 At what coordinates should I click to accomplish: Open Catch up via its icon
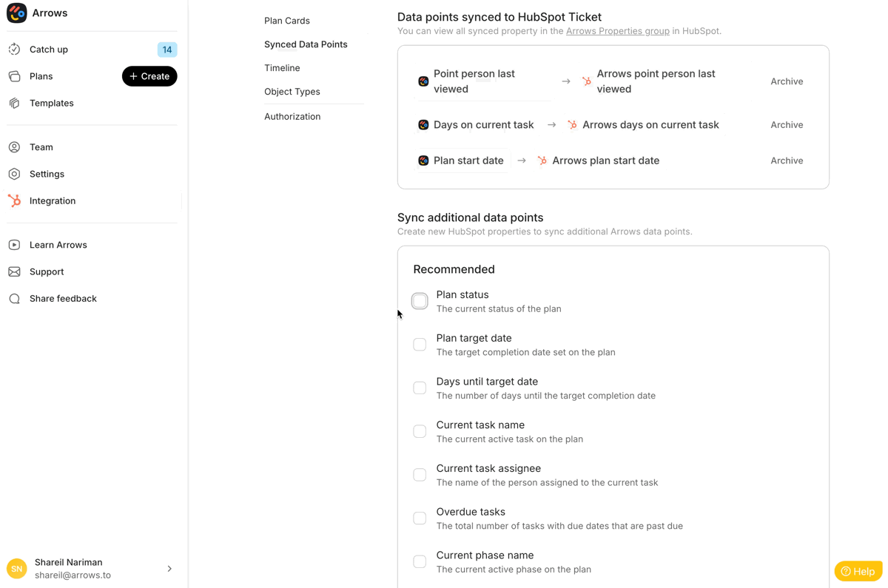(15, 50)
